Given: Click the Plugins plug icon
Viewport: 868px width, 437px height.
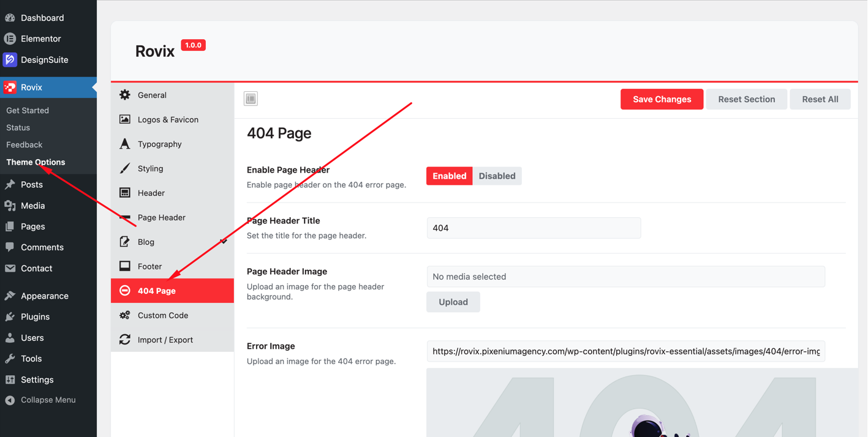Looking at the screenshot, I should pyautogui.click(x=10, y=316).
